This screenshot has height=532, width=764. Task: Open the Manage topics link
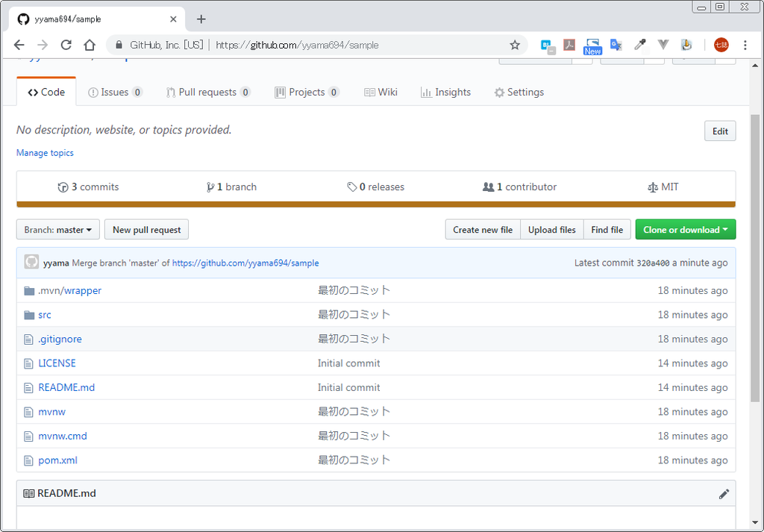tap(45, 152)
